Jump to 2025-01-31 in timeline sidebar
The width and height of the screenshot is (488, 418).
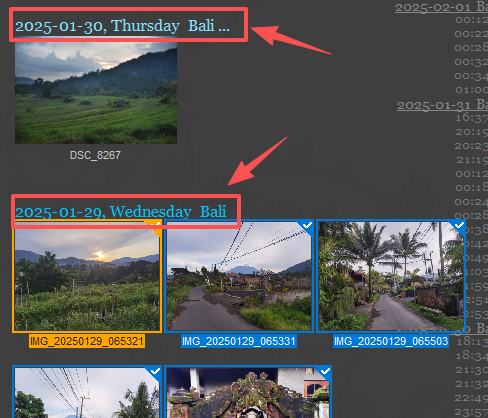coord(442,105)
